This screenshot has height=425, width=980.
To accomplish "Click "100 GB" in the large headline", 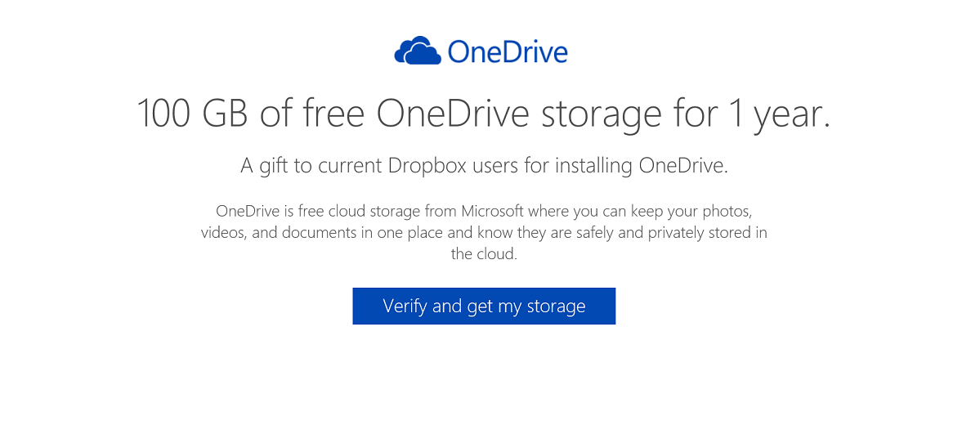I will tap(193, 114).
